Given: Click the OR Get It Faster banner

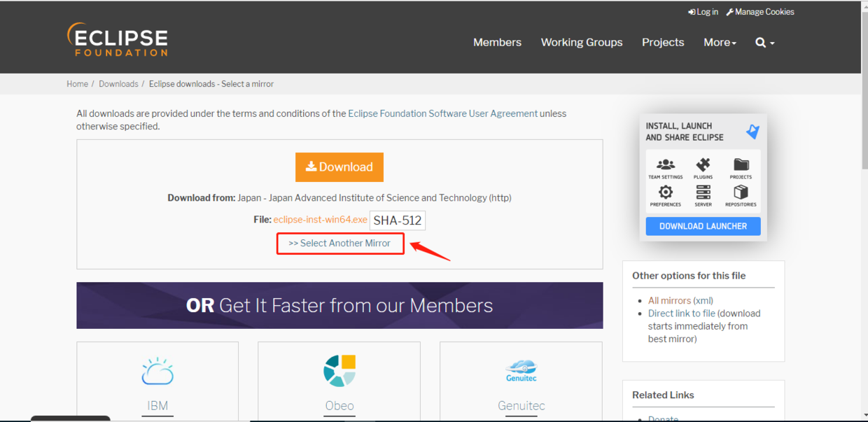Looking at the screenshot, I should [339, 306].
